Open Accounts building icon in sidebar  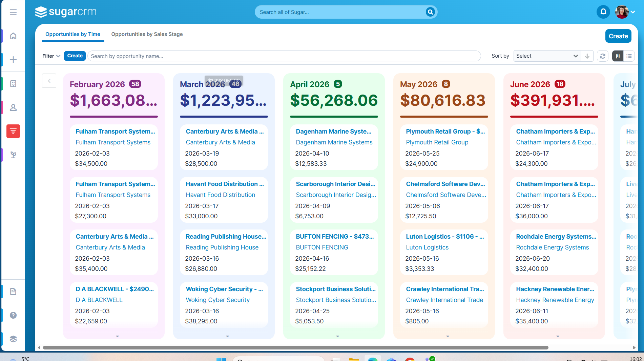click(x=13, y=84)
